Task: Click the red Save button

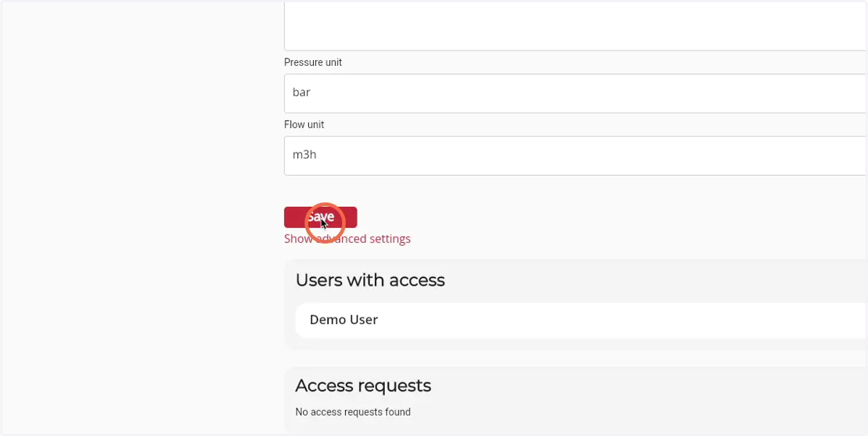Action: [x=320, y=217]
